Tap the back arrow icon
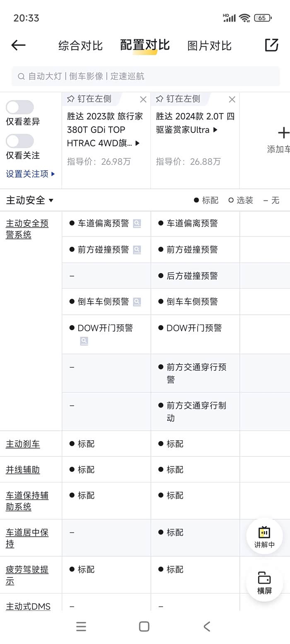Viewport: 290px width, 644px height. pyautogui.click(x=18, y=45)
